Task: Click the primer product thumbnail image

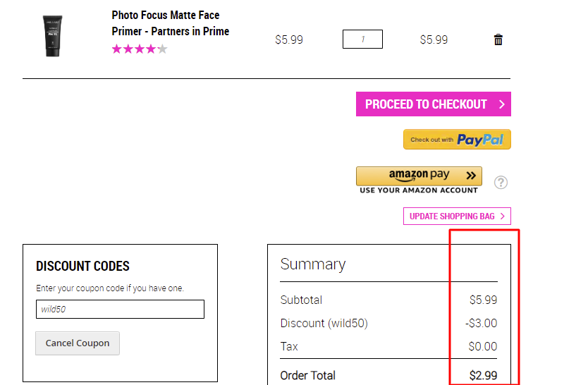Action: coord(52,36)
